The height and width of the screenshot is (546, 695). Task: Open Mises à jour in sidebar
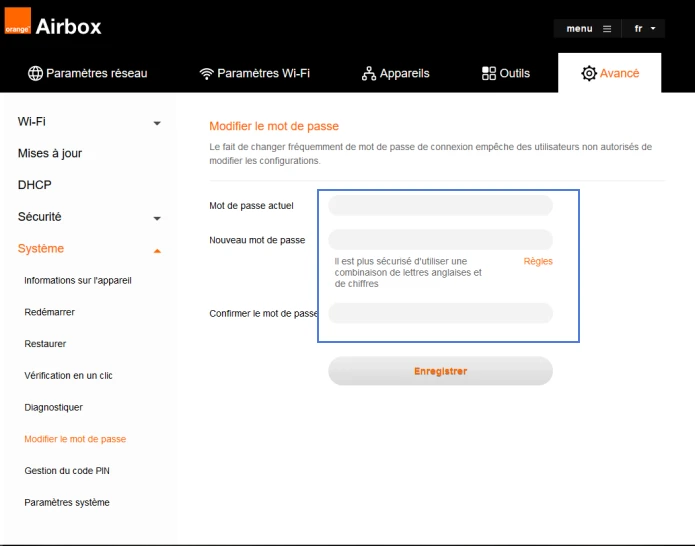pyautogui.click(x=50, y=153)
